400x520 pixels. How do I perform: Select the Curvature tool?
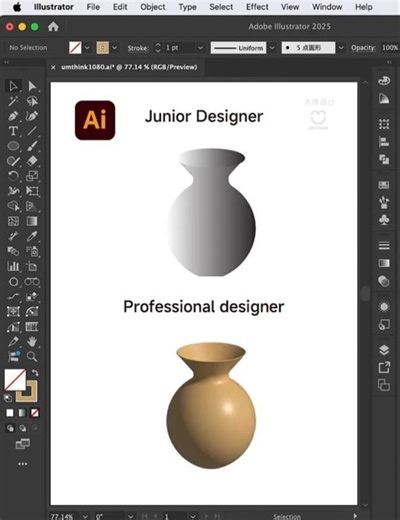(x=32, y=116)
